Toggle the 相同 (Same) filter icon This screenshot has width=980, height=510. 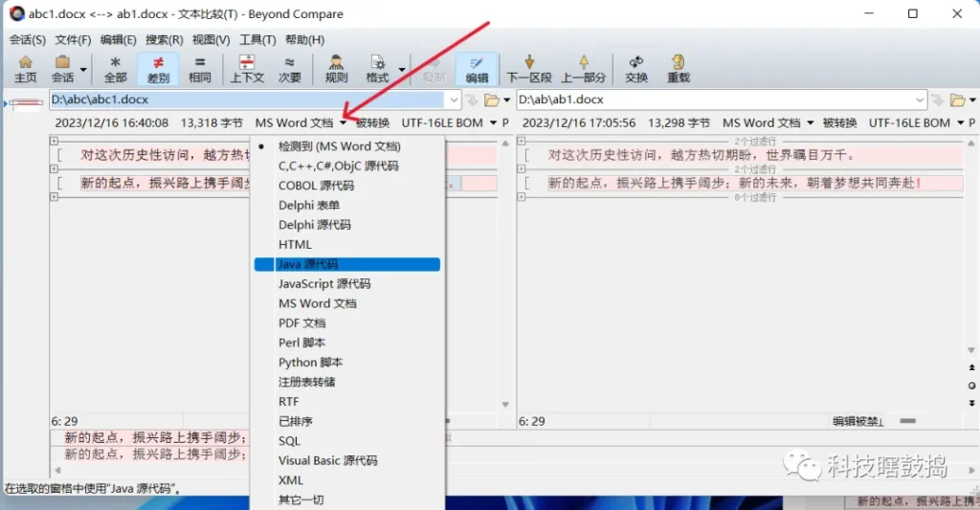[200, 69]
